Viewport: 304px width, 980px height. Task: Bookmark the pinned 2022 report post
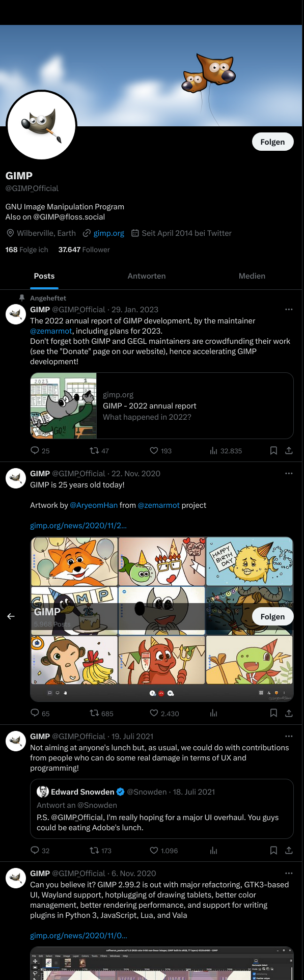coord(273,450)
